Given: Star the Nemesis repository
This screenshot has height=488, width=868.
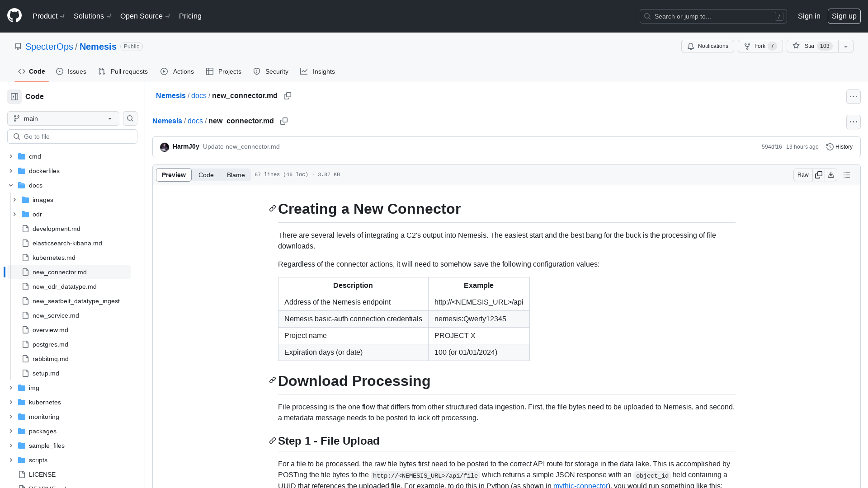Looking at the screenshot, I should click(812, 46).
